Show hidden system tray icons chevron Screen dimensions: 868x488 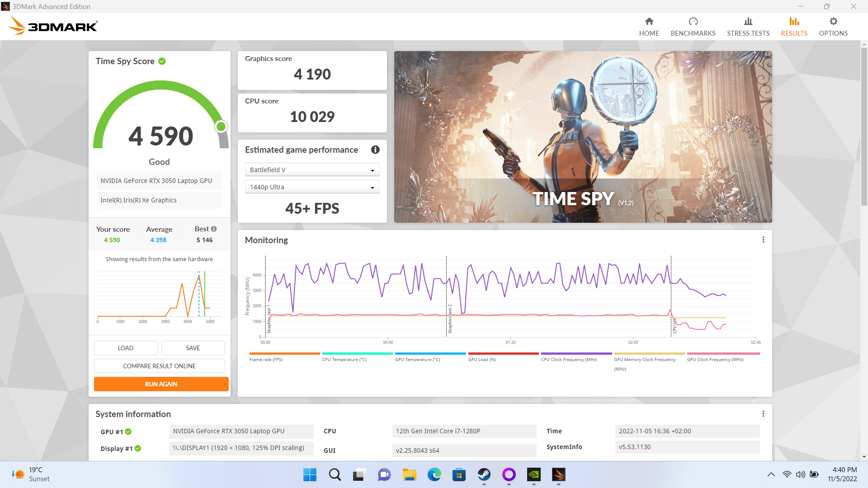pos(771,474)
